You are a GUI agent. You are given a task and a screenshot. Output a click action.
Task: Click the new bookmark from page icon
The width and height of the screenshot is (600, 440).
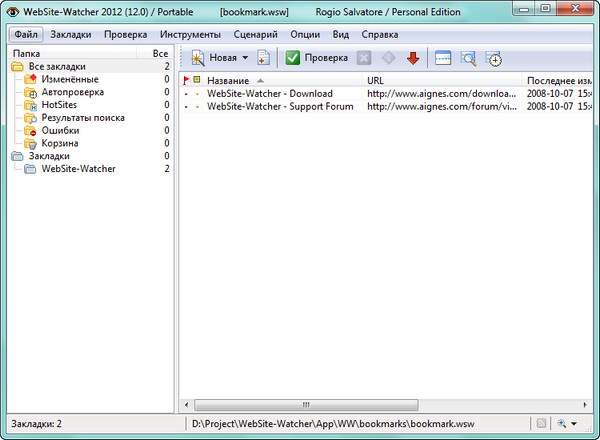(264, 58)
